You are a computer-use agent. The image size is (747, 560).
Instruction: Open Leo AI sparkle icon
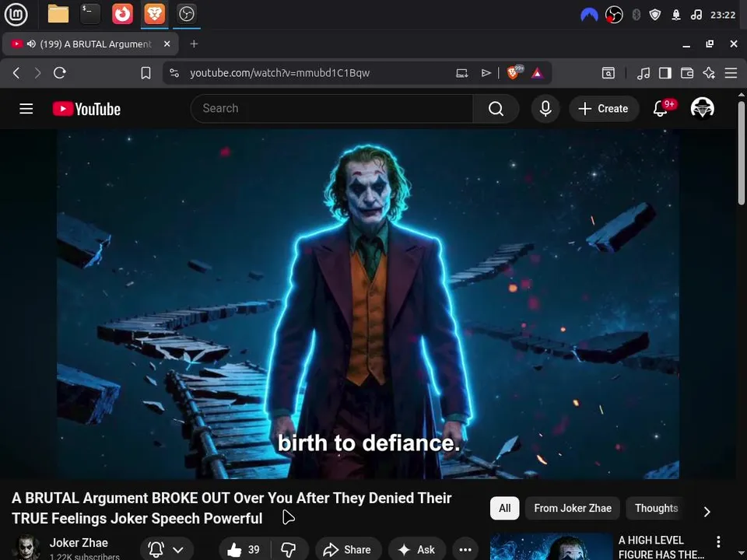click(x=709, y=73)
